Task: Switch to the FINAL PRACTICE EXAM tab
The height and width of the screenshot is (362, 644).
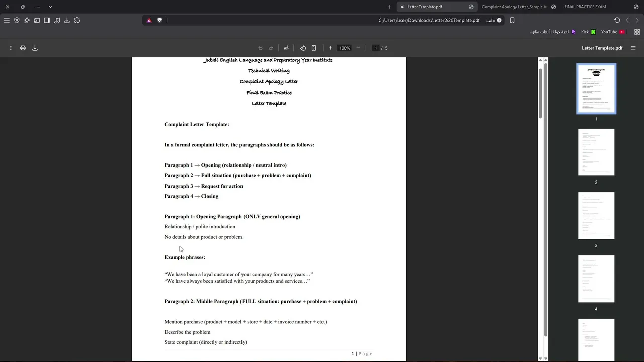Action: [601, 7]
